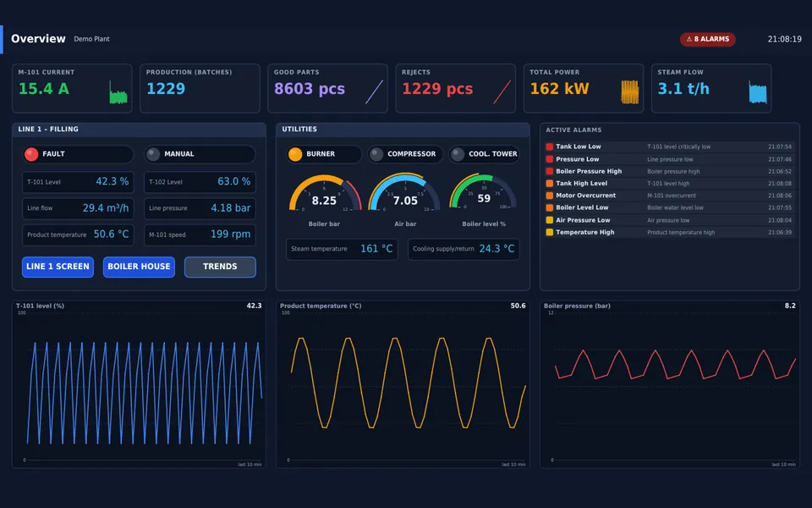Open the TRENDS view
The height and width of the screenshot is (508, 812).
pyautogui.click(x=220, y=267)
